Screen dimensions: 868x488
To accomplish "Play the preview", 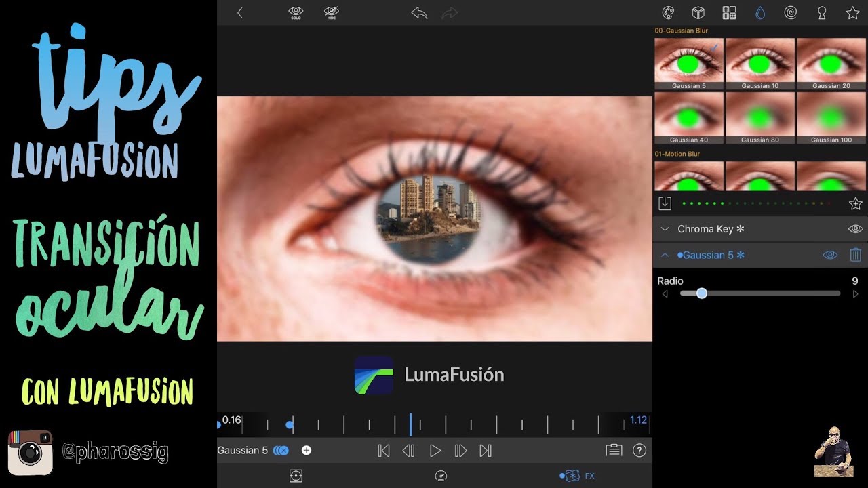I will click(x=435, y=450).
